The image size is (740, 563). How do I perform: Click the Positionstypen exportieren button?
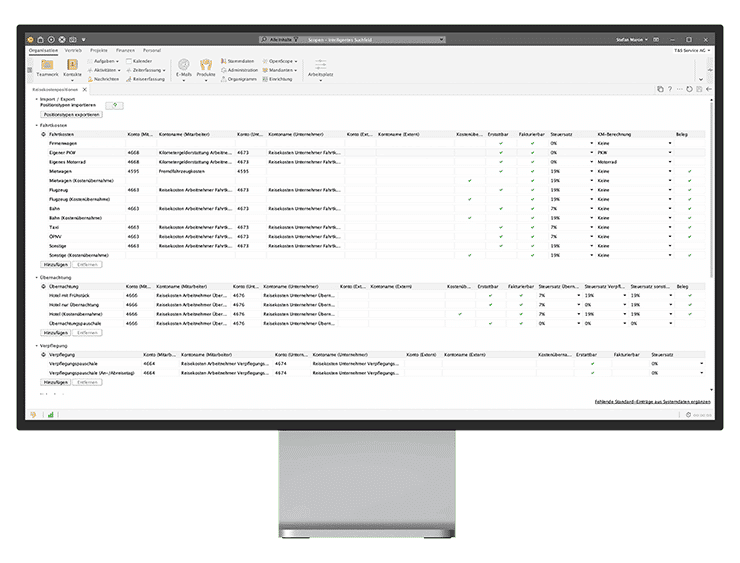pos(71,115)
